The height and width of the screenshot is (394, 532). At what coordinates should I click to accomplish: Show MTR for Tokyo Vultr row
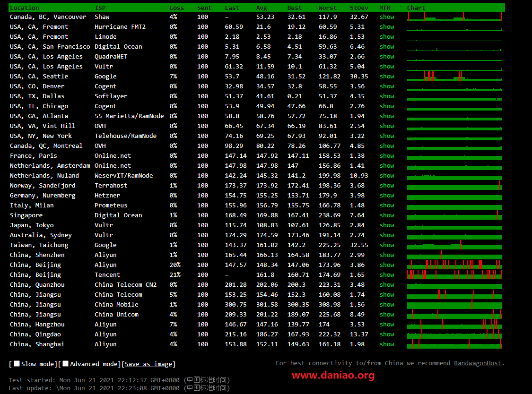(x=387, y=225)
